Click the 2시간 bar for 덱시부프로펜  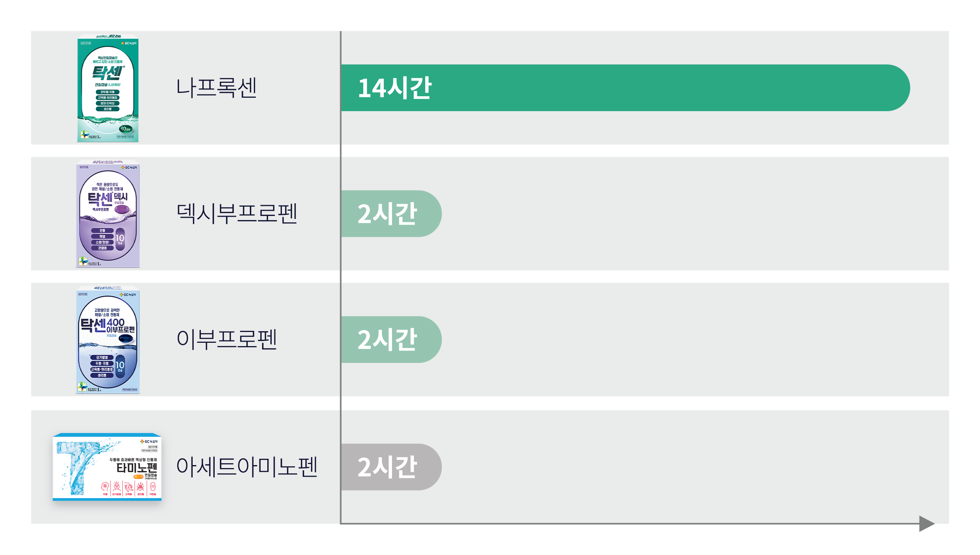coord(390,213)
